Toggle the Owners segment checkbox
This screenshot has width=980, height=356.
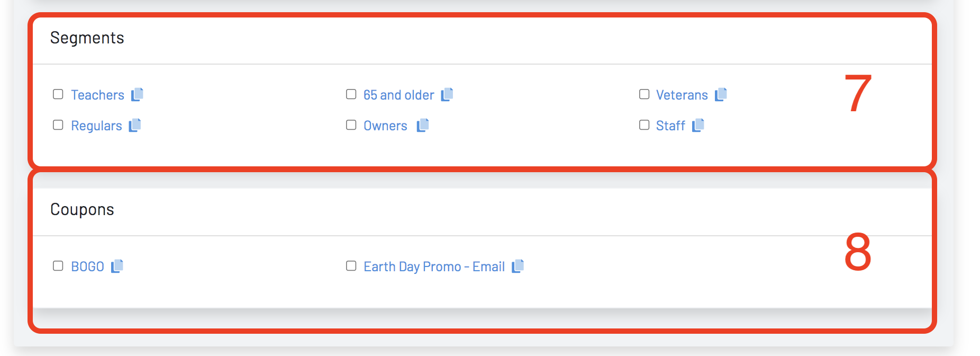(351, 125)
